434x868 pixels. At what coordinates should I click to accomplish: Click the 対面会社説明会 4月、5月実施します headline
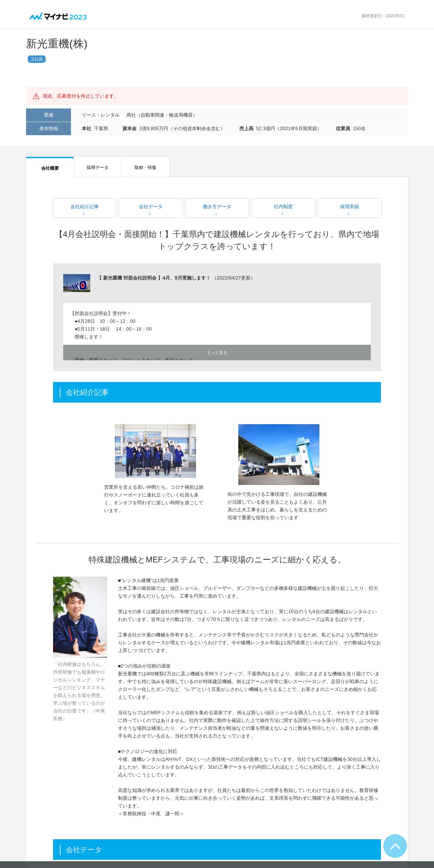pyautogui.click(x=154, y=278)
